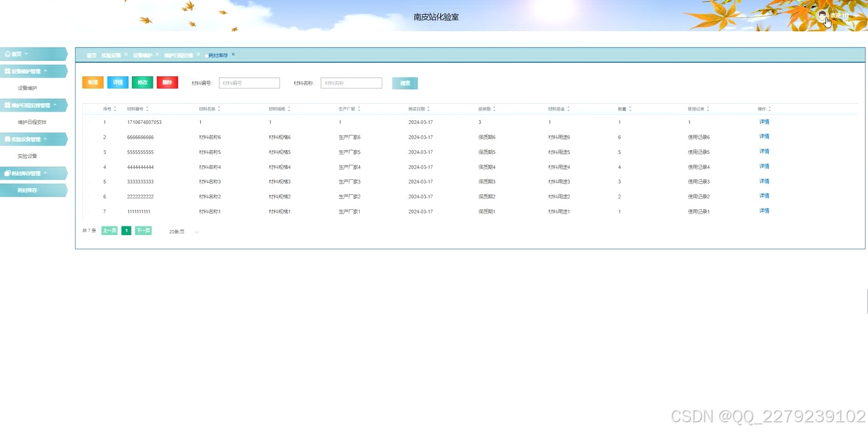Click inside the 材料名称 search input field
Screen dimensions: 868x432
[351, 82]
